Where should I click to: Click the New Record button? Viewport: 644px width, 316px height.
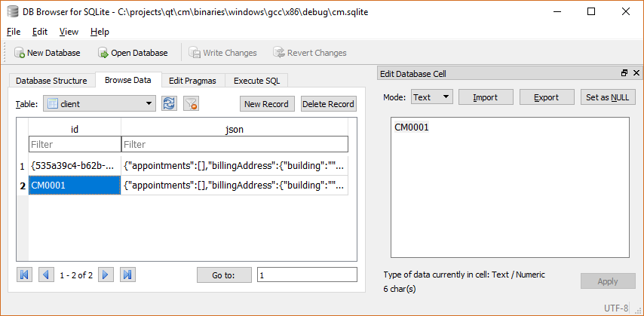267,104
